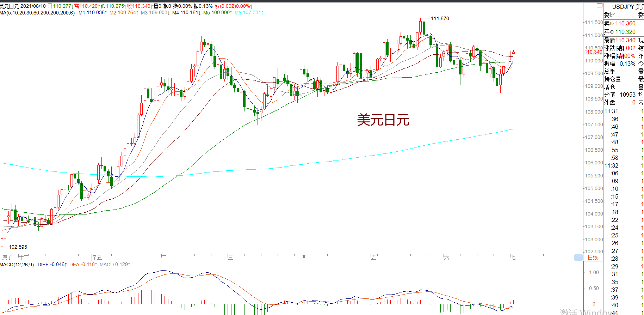Click the 买 price 110.320
This screenshot has width=644, height=315.
625,32
